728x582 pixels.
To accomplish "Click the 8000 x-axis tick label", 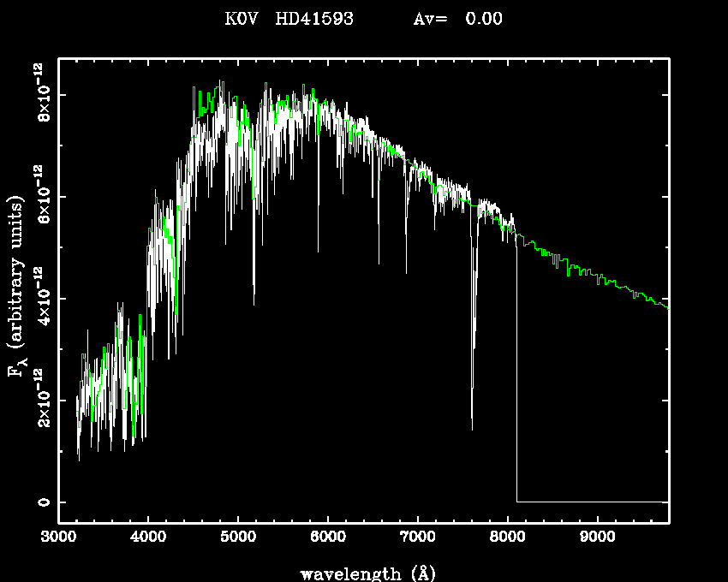I will pos(507,539).
